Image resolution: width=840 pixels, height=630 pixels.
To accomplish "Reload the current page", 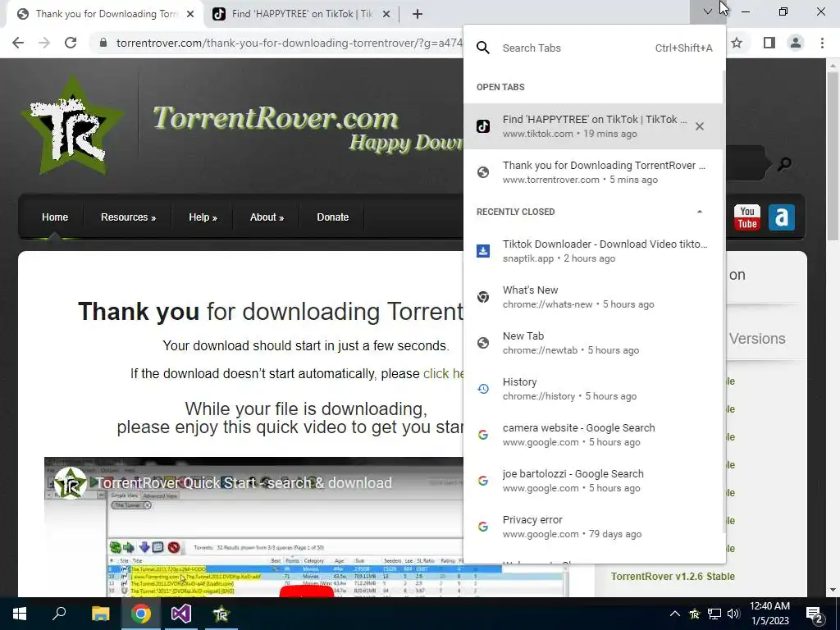I will click(71, 43).
